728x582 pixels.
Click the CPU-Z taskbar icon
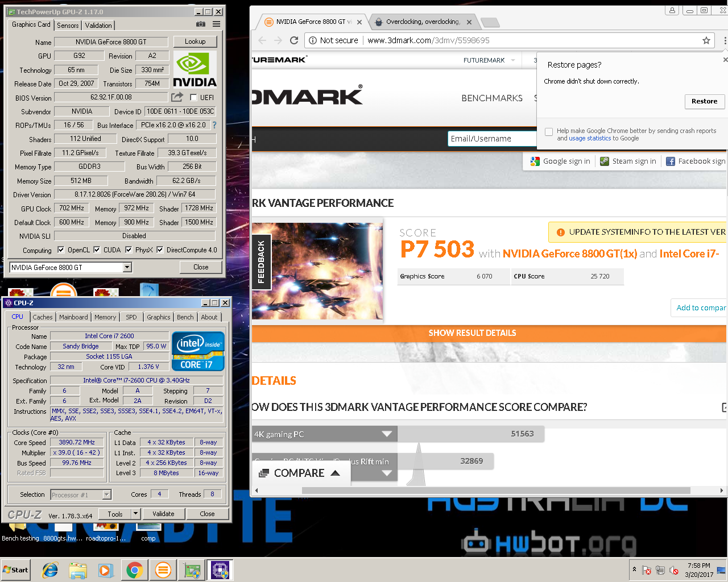(220, 569)
